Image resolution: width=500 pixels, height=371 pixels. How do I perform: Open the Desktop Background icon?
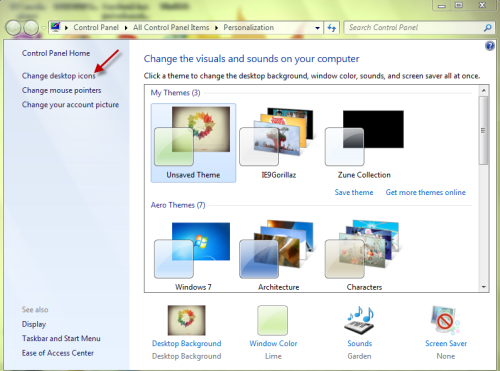click(186, 320)
